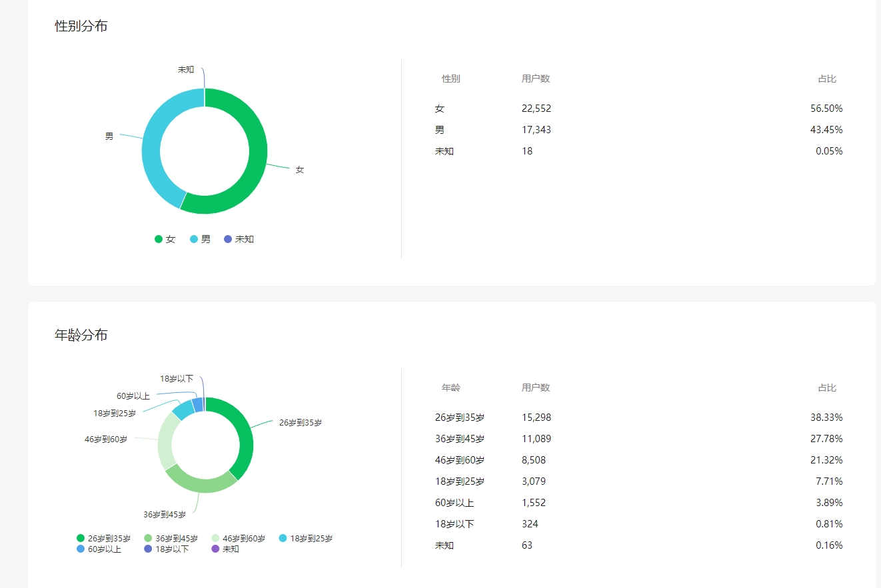Click the 60岁以上 row in age table
This screenshot has height=588, width=881.
pos(638,503)
